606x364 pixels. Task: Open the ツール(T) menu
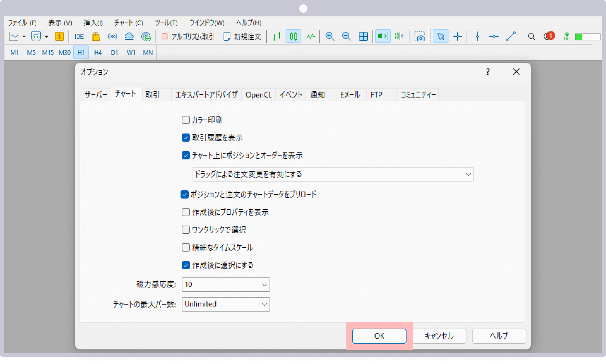(166, 23)
